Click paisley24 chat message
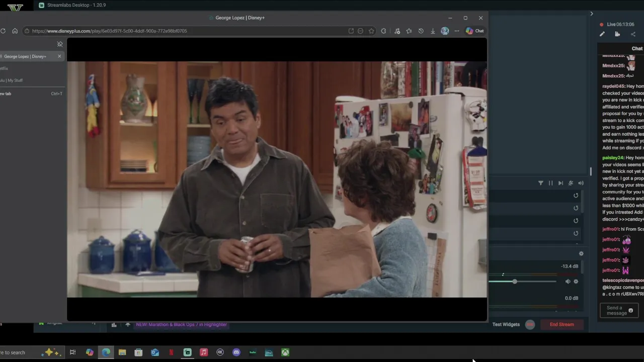This screenshot has width=644, height=362. 623,189
